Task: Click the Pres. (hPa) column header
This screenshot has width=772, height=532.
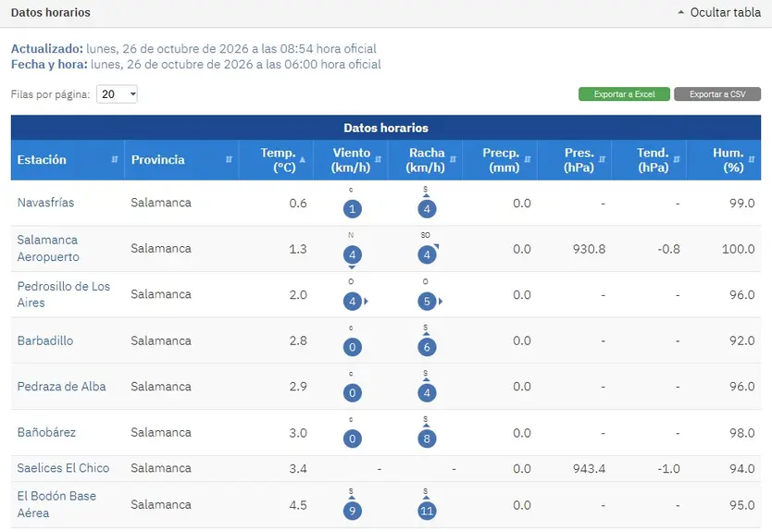Action: coord(575,160)
